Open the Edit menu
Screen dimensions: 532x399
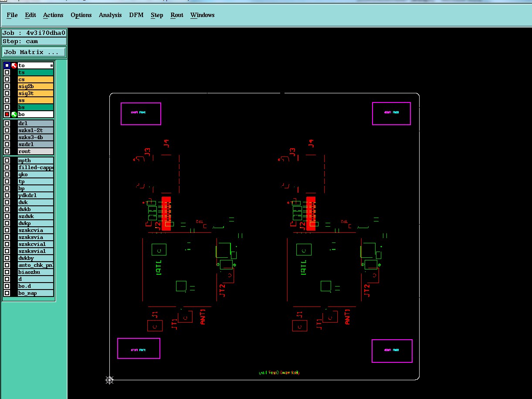click(x=30, y=15)
